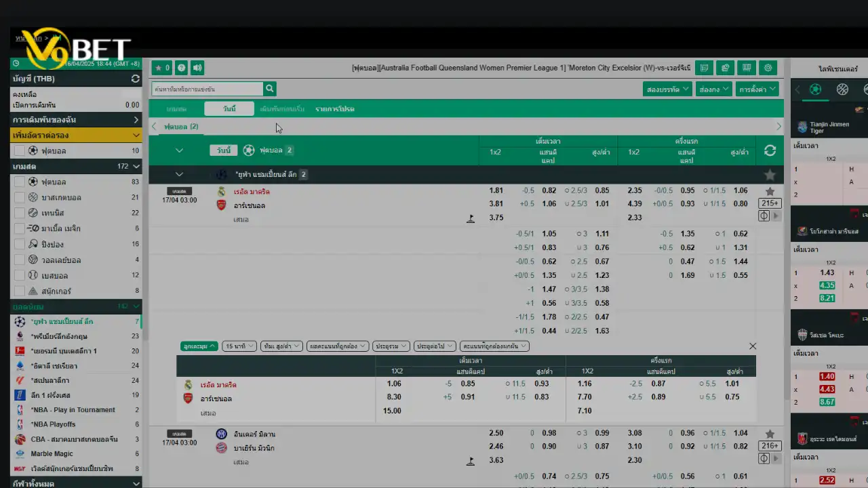Tick the สนุ๊กเกอร์ checkbox
Screen dimensions: 868x488
pyautogui.click(x=20, y=291)
